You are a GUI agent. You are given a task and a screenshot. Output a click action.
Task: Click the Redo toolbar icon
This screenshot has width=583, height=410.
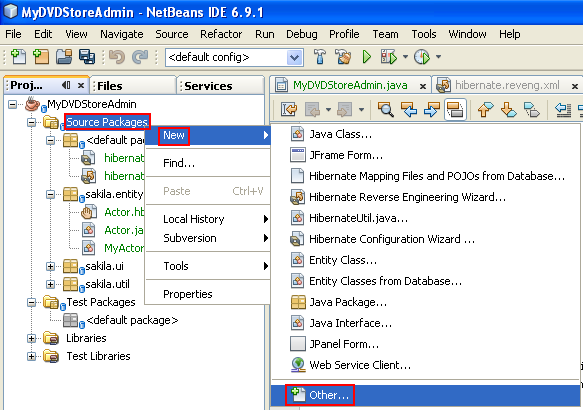pyautogui.click(x=141, y=57)
